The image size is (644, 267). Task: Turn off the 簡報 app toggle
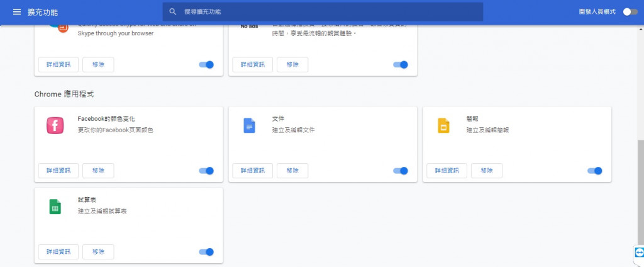[x=595, y=171]
